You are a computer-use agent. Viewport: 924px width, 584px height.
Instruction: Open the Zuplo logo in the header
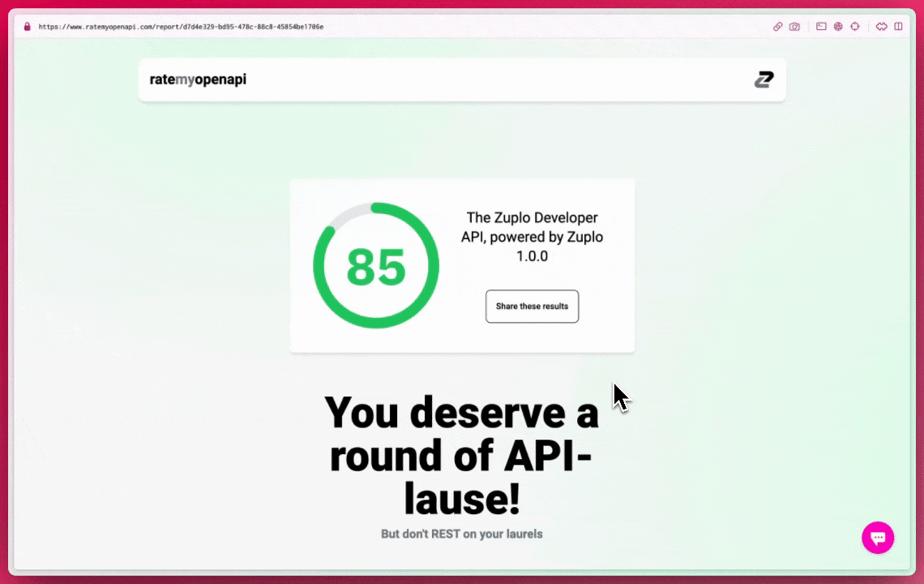[764, 79]
